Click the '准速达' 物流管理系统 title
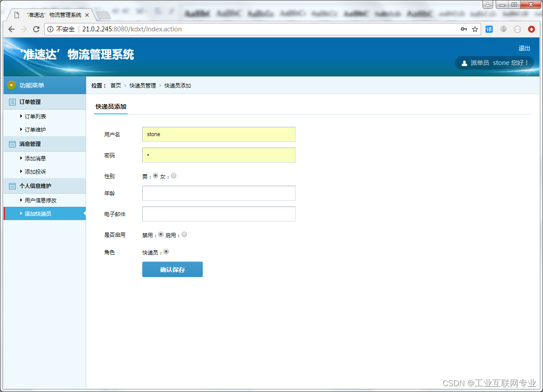The height and width of the screenshot is (392, 543). [77, 55]
